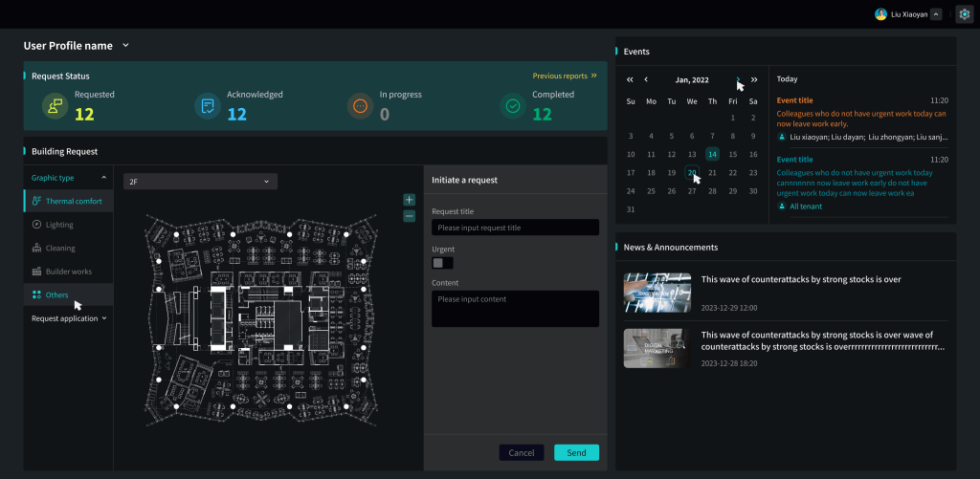
Task: Open the Previous reports link
Action: click(565, 76)
